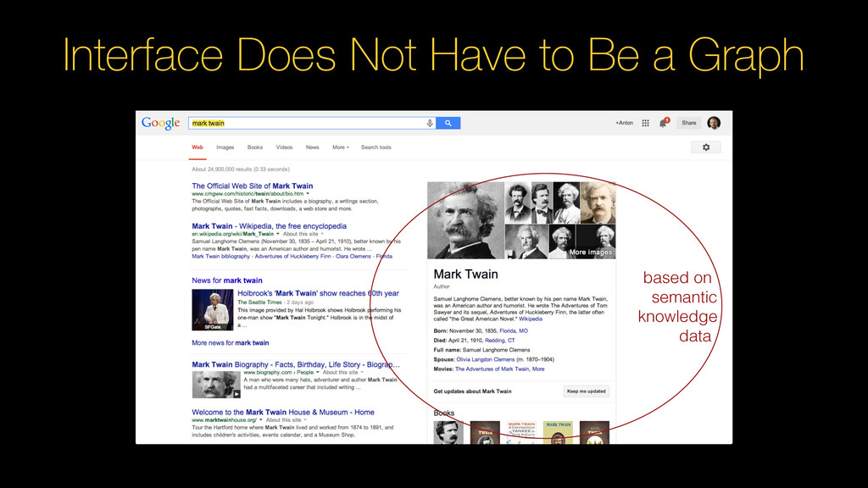Click the +Anton link
The width and height of the screenshot is (868, 488).
(x=624, y=123)
